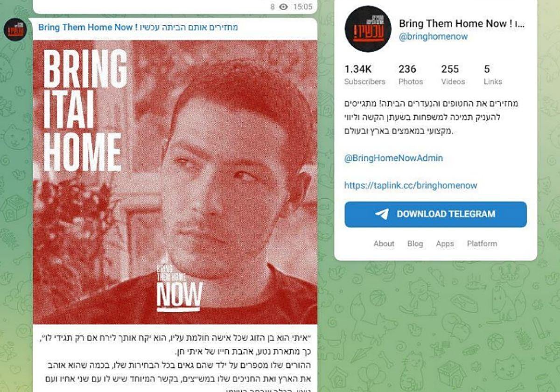Open the 5 Links section
Screen dimensions: 560x392
coord(493,75)
